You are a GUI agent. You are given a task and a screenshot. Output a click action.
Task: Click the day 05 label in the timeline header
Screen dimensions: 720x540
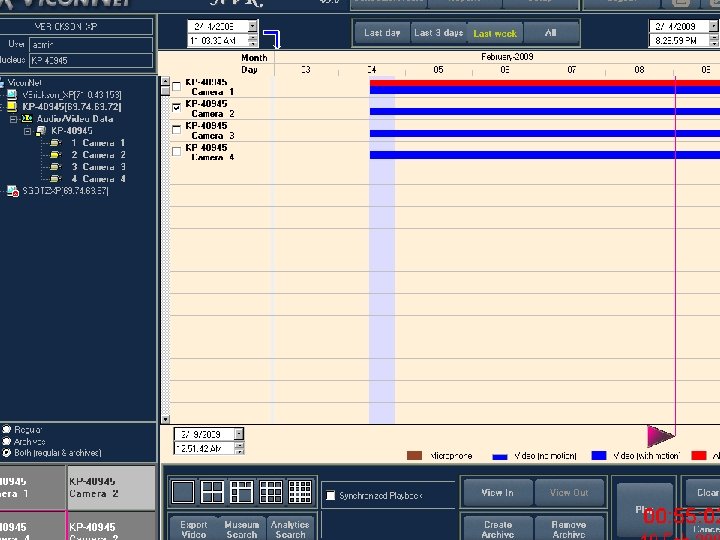[439, 69]
